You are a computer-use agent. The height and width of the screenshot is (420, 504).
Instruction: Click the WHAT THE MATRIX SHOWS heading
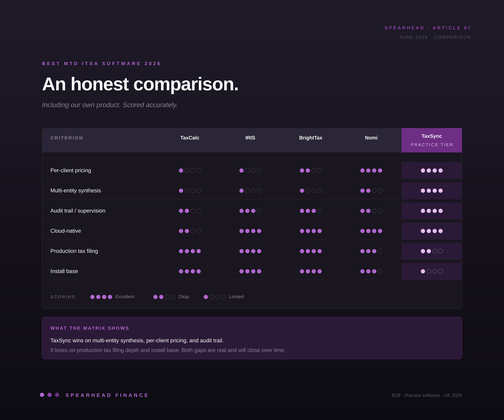(90, 328)
